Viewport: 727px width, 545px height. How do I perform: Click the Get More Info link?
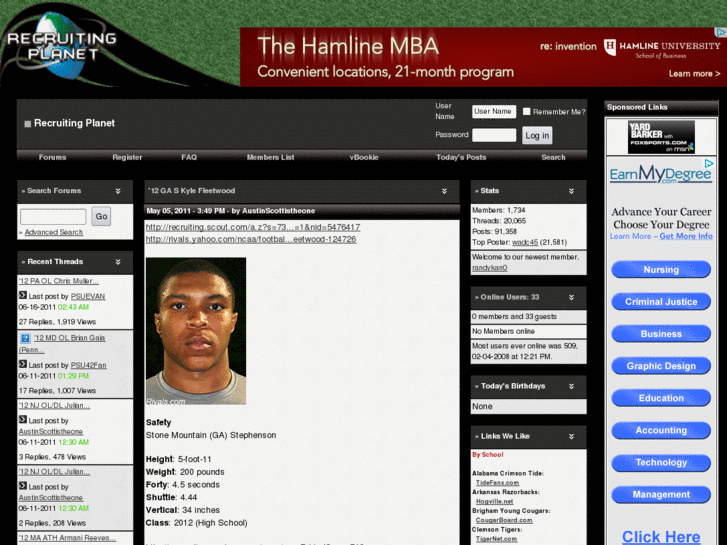[x=686, y=236]
